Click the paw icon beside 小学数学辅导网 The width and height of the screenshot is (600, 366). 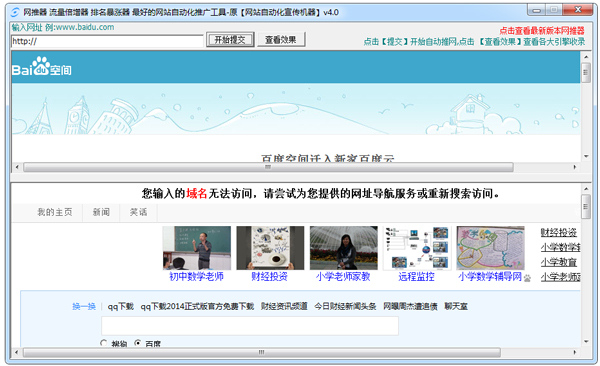[527, 278]
